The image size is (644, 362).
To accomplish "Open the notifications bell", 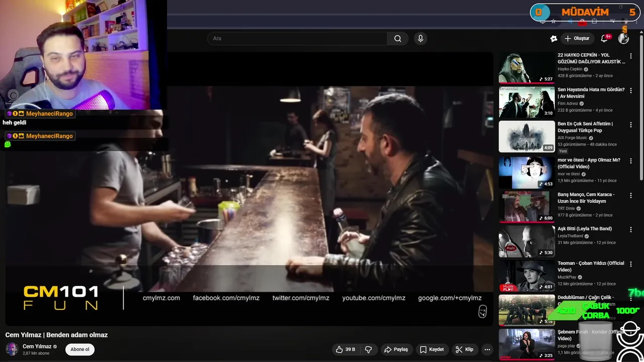I will (x=605, y=39).
